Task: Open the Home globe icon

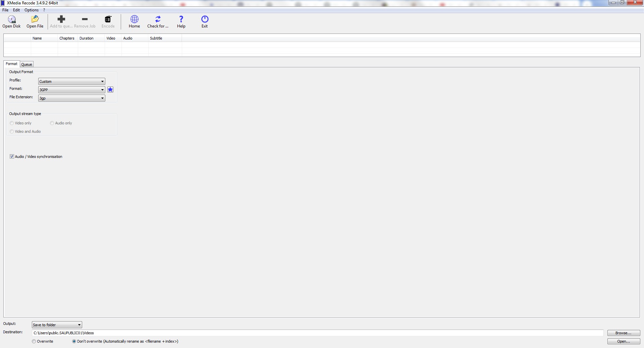Action: coord(135,19)
